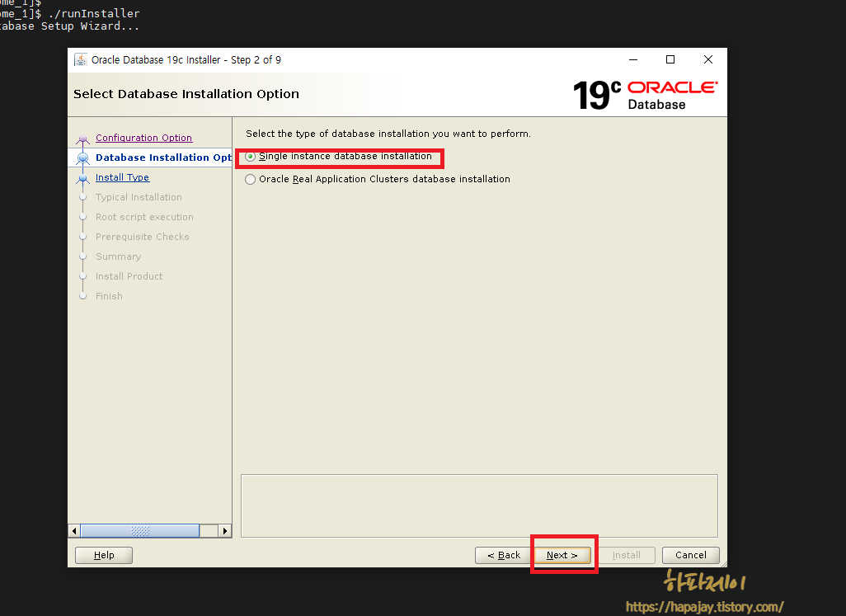
Task: Click the 'Typical Installation' step text
Action: point(139,197)
